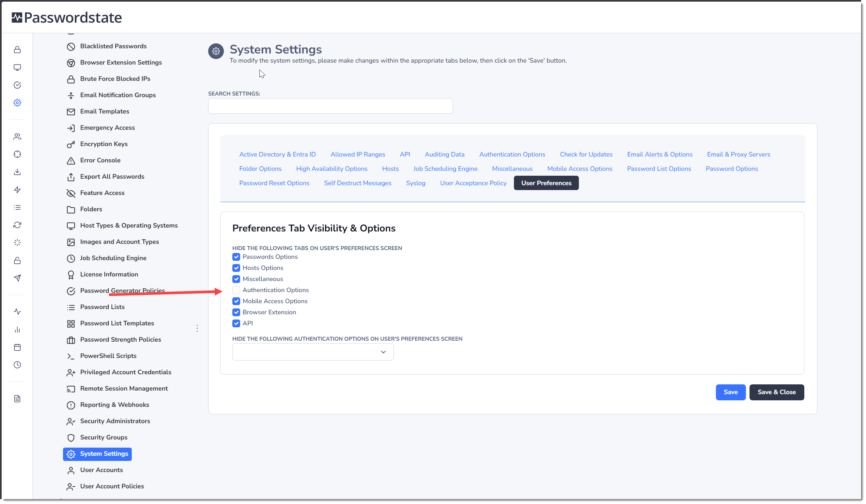
Task: Click the calendar icon in the left rail
Action: [x=17, y=348]
